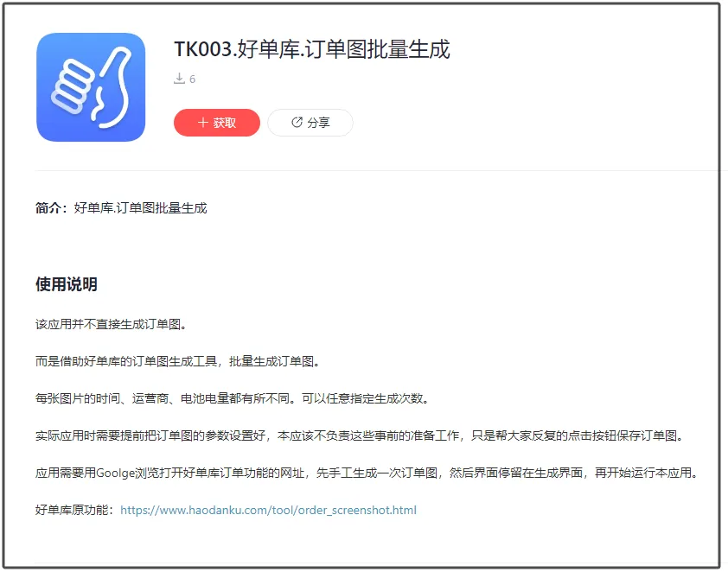Click the red 获取 button
The width and height of the screenshot is (728, 572).
coord(217,123)
